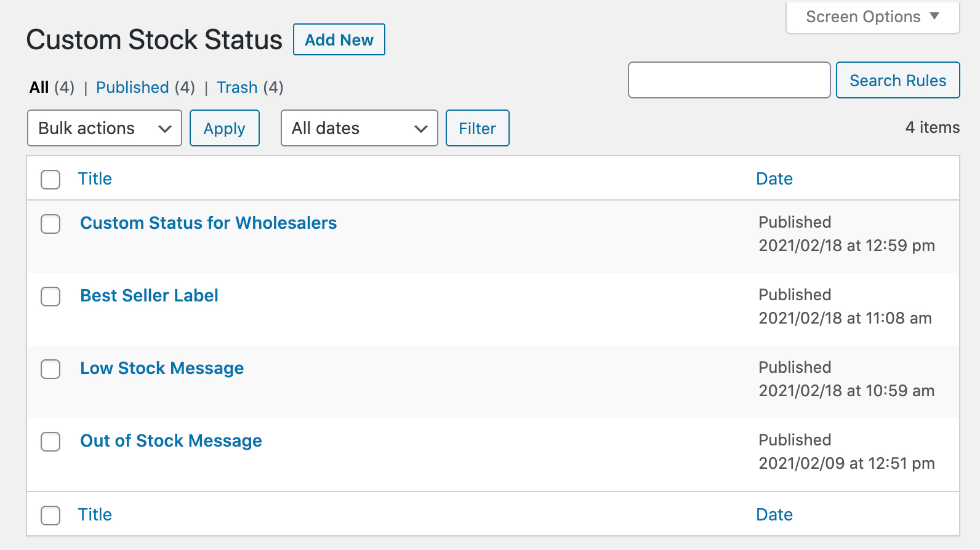The height and width of the screenshot is (550, 980).
Task: Select the Best Seller Label checkbox
Action: [x=50, y=297]
